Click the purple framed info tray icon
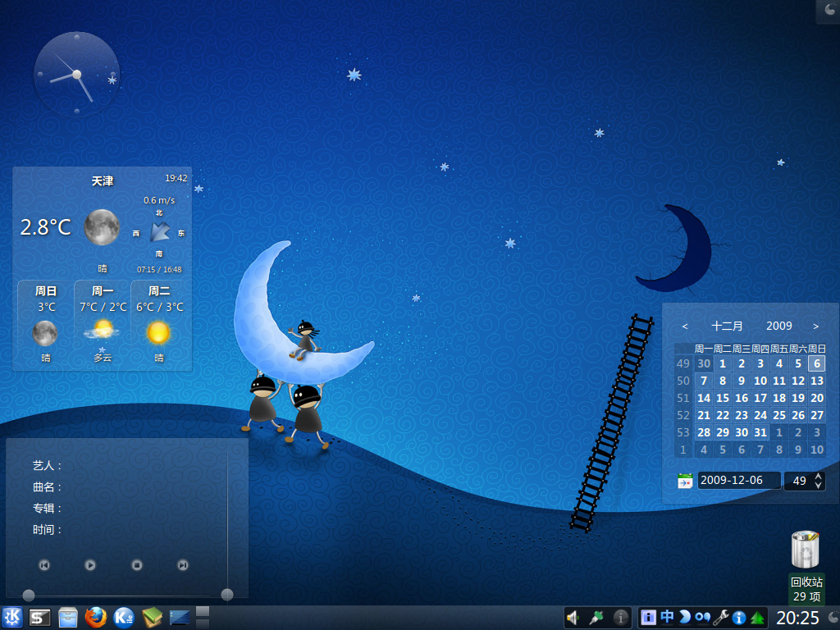 tap(648, 618)
